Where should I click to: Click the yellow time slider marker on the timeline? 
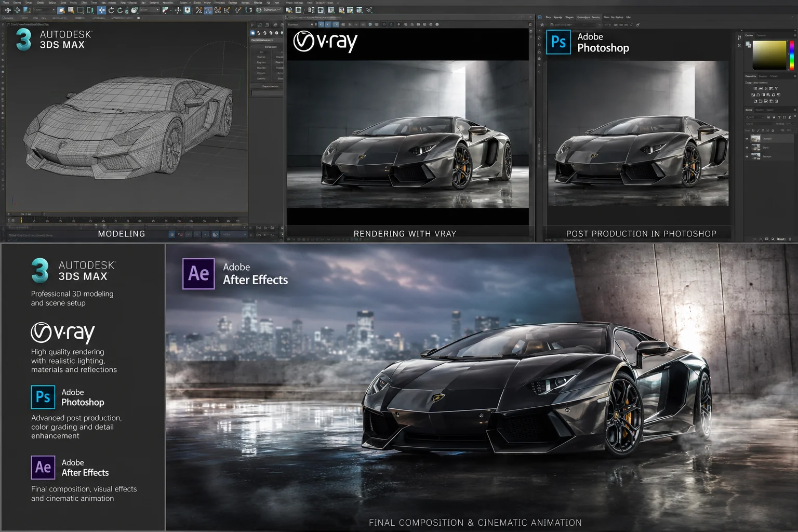(21, 220)
